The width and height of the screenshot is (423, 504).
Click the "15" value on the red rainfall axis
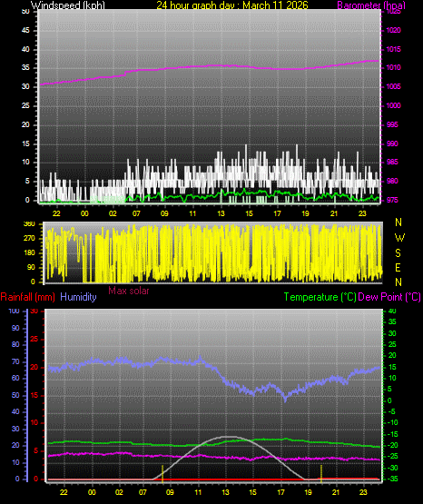click(34, 396)
